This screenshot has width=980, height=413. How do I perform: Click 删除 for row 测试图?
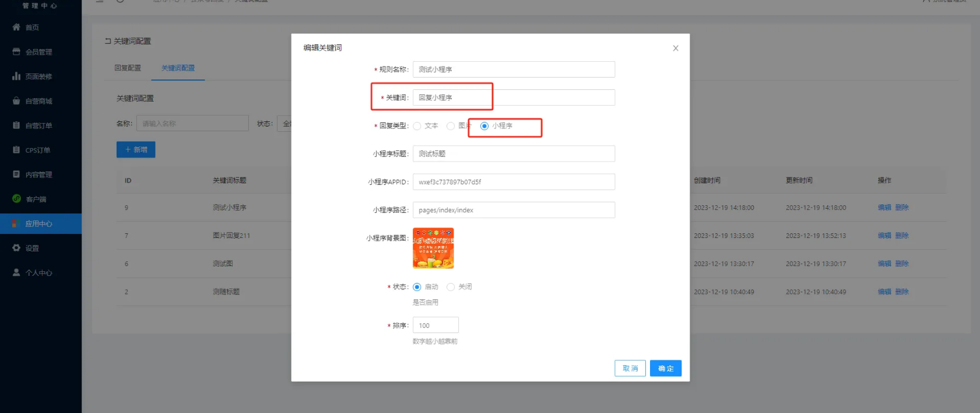coord(902,264)
